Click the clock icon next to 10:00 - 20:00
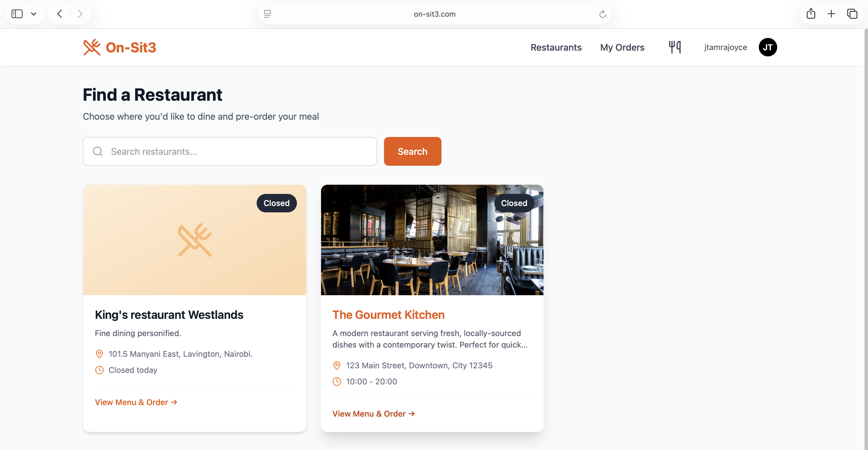Viewport: 868px width, 450px height. [337, 382]
